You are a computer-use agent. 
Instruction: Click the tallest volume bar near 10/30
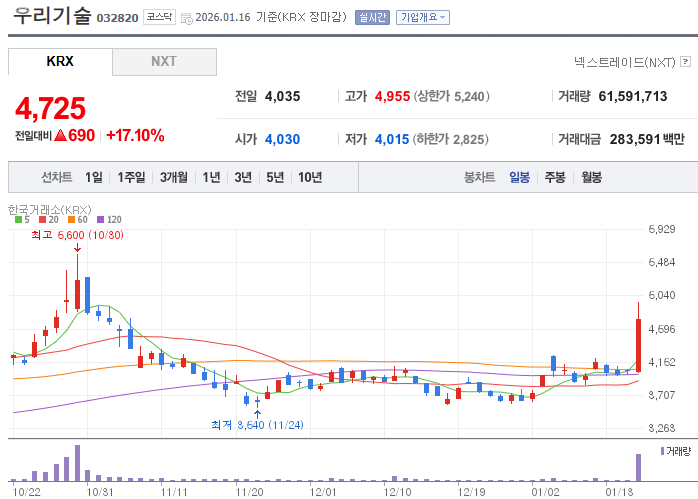point(77,463)
